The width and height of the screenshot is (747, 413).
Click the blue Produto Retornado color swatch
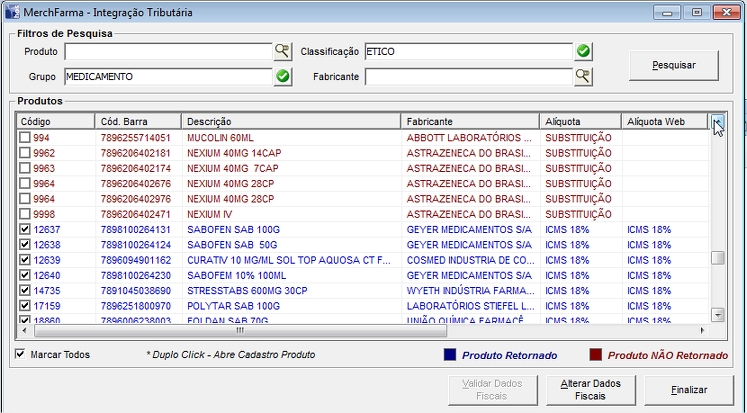click(x=449, y=354)
